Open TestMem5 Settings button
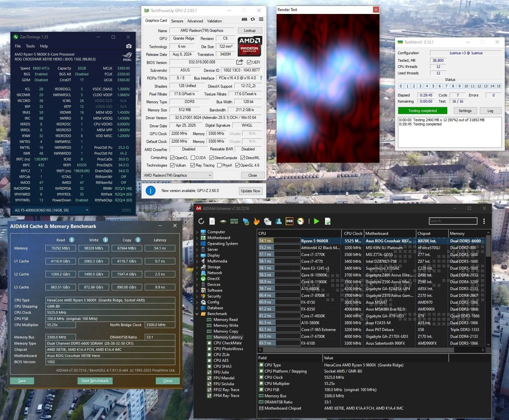 tap(465, 111)
